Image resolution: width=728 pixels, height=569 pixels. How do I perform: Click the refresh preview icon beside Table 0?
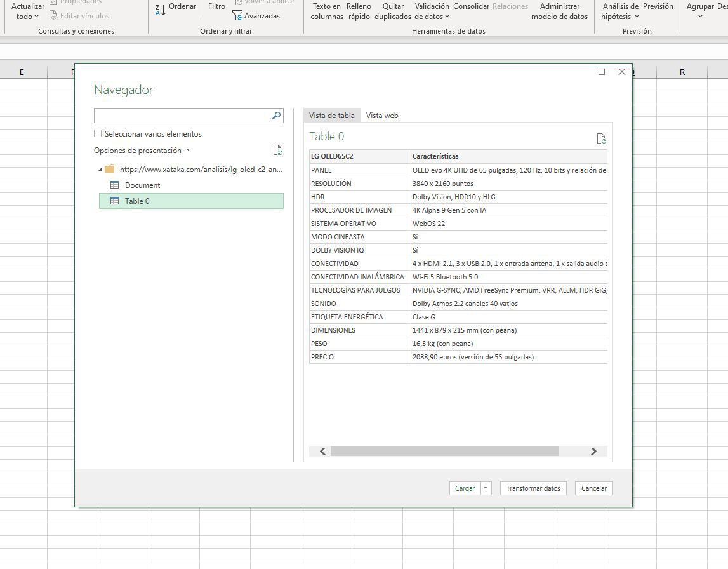point(602,138)
